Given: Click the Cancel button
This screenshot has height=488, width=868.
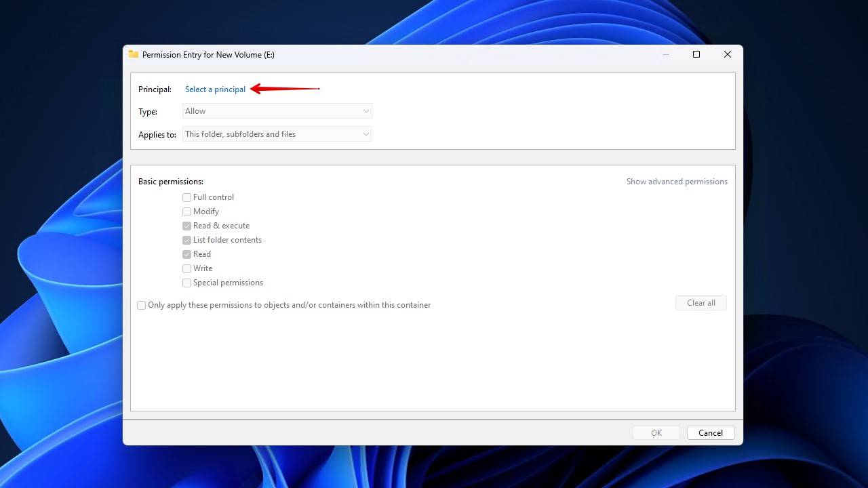Looking at the screenshot, I should tap(710, 432).
